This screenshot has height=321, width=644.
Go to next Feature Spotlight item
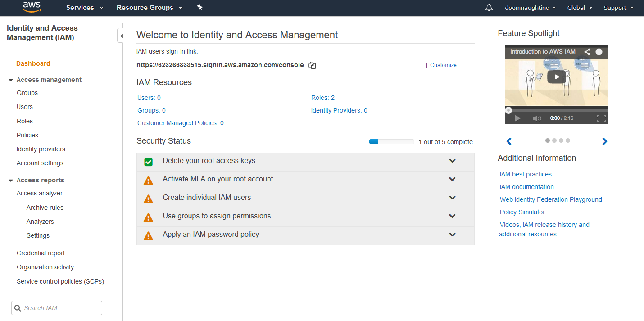coord(605,141)
